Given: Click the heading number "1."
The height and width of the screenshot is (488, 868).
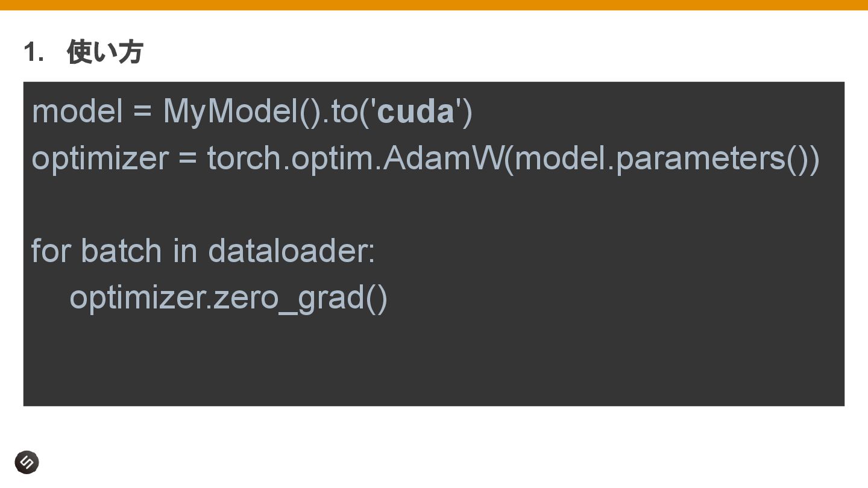Looking at the screenshot, I should click(34, 52).
